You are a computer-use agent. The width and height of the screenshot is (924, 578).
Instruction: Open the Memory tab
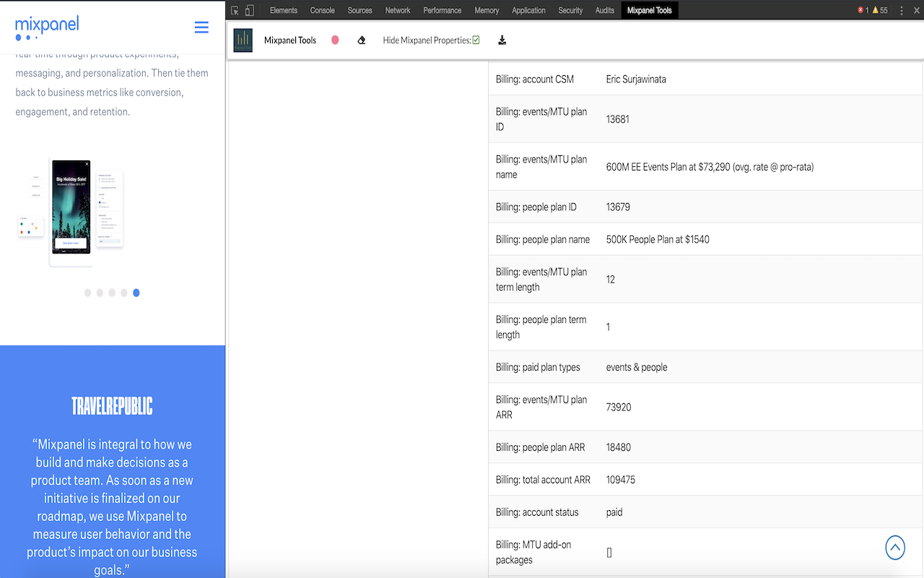487,10
